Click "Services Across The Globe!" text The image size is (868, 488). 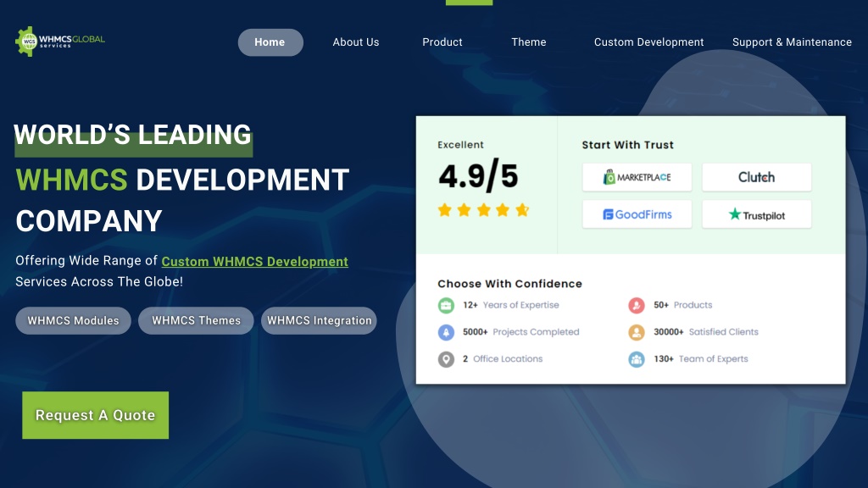[x=99, y=281]
